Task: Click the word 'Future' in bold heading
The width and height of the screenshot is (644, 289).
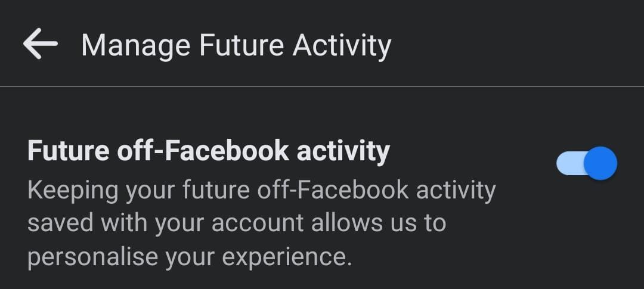Action: pyautogui.click(x=68, y=150)
